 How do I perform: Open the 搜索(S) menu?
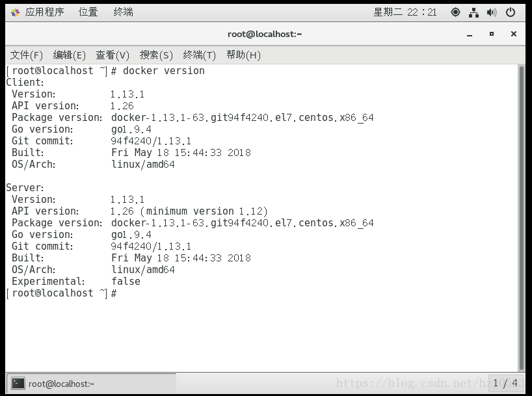(x=156, y=55)
